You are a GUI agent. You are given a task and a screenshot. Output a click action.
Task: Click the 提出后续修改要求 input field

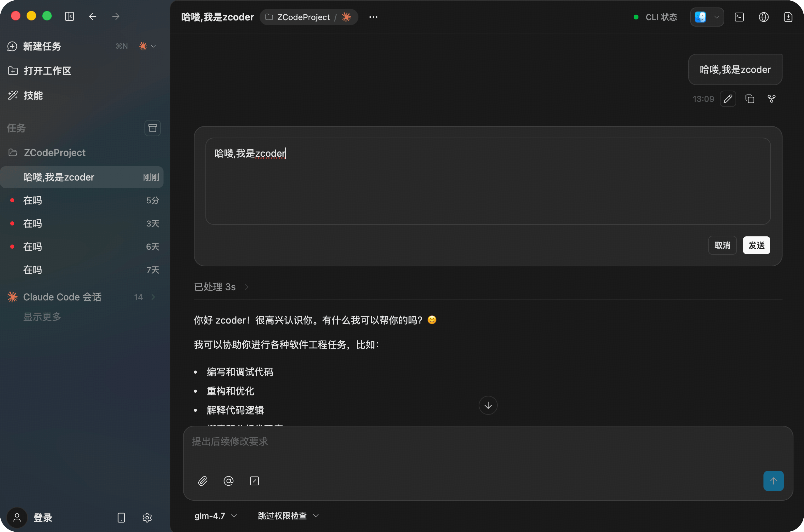477,446
